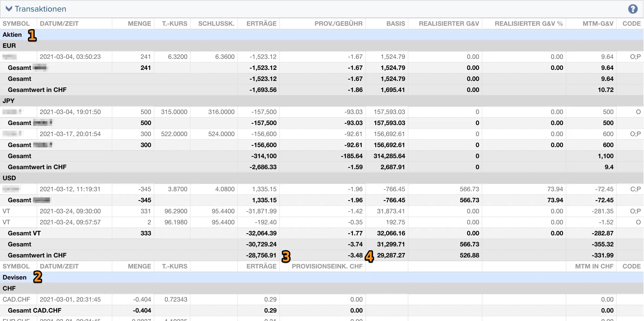
Task: Collapse the Transaktionen section chevron
Action: tap(9, 9)
